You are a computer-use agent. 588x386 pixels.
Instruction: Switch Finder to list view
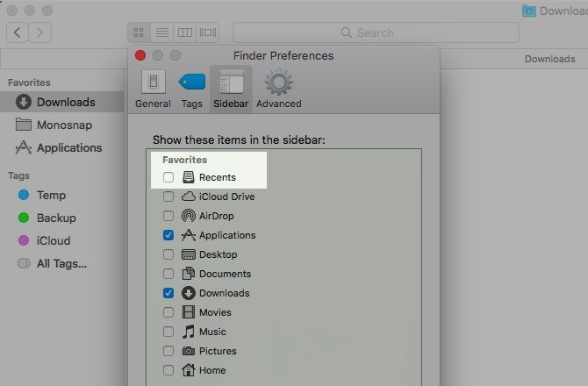(162, 32)
